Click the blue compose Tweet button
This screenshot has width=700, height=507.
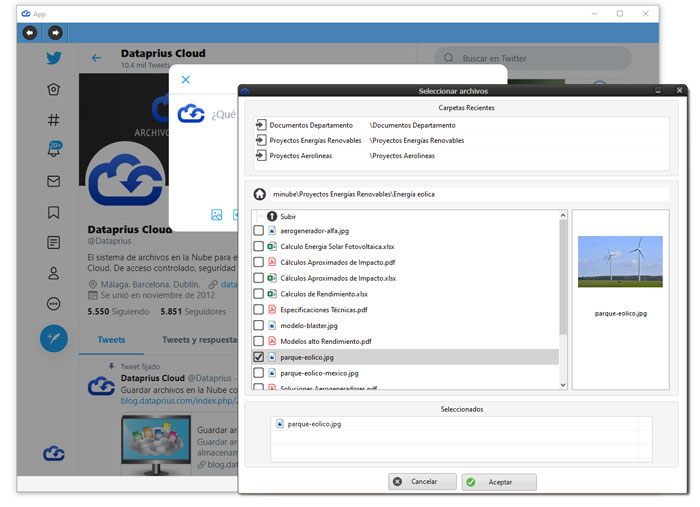point(54,338)
